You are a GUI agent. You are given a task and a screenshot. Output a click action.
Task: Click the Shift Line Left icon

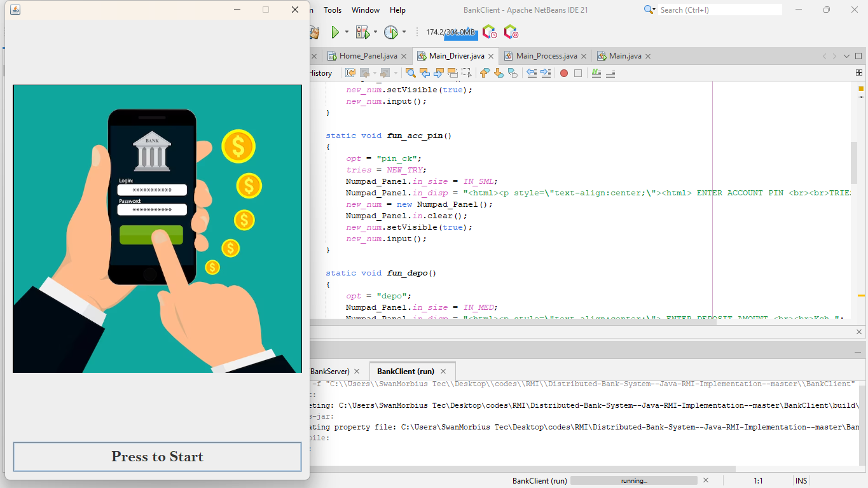(x=532, y=73)
